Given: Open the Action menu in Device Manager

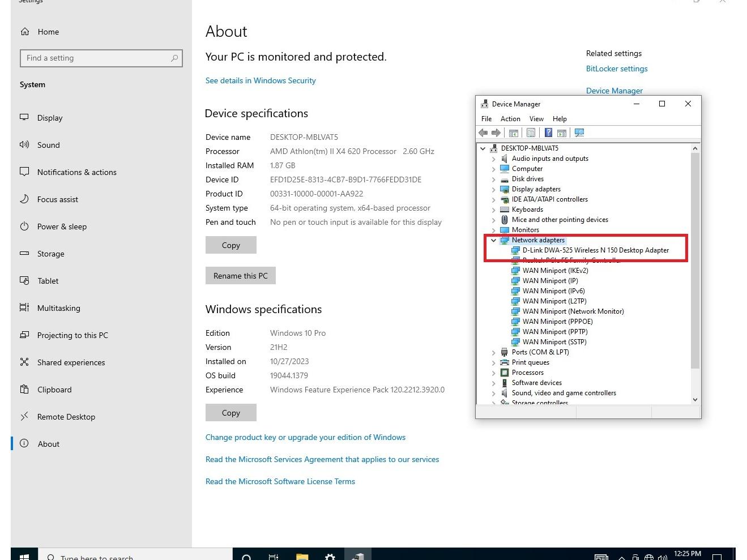Looking at the screenshot, I should pyautogui.click(x=510, y=119).
